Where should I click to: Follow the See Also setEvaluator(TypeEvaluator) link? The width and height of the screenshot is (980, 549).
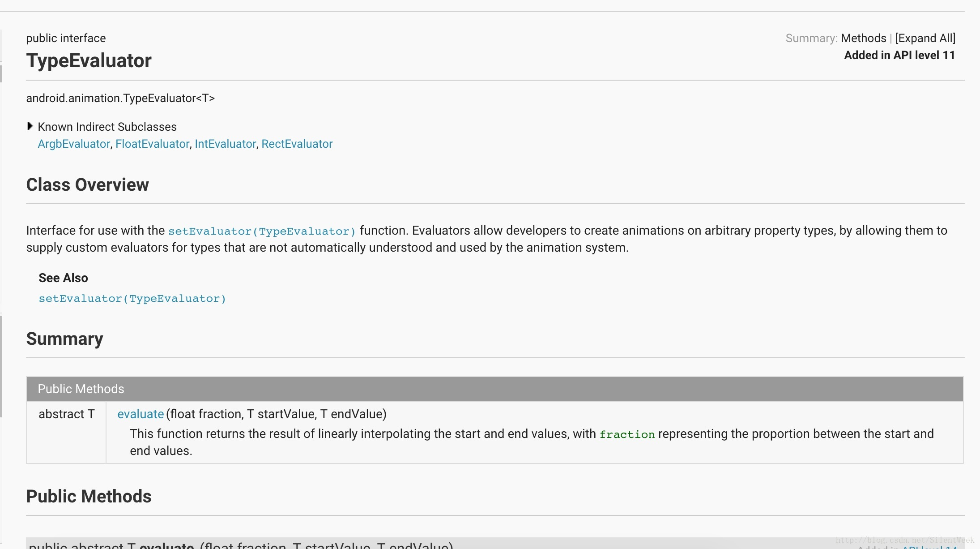132,299
